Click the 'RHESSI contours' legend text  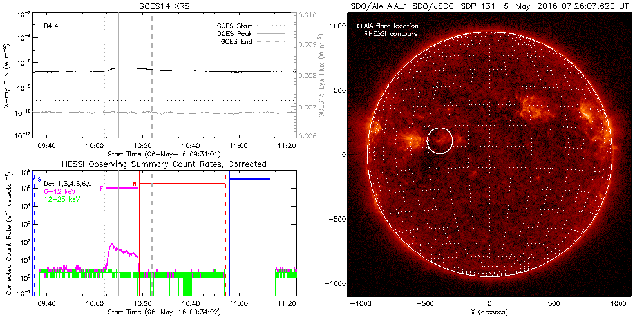point(391,33)
